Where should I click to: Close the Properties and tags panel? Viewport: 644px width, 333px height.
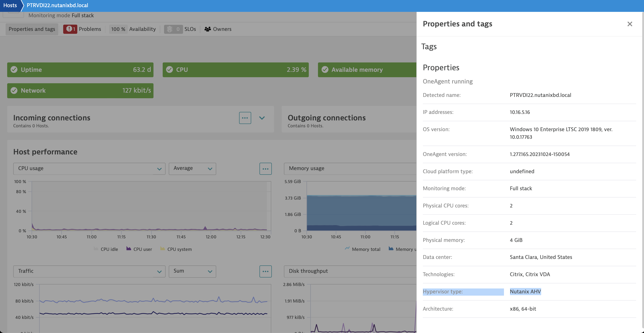(629, 24)
